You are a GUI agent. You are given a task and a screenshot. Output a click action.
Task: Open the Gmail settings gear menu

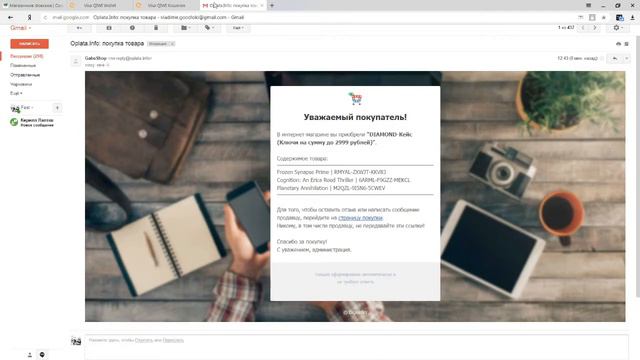pyautogui.click(x=618, y=28)
